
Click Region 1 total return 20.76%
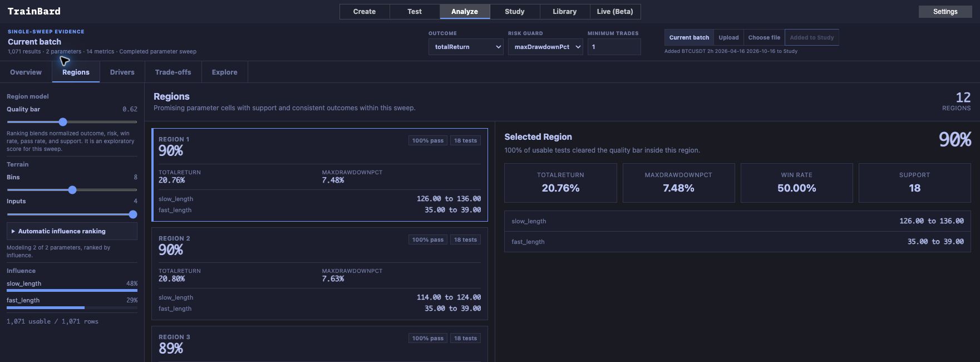(x=172, y=180)
